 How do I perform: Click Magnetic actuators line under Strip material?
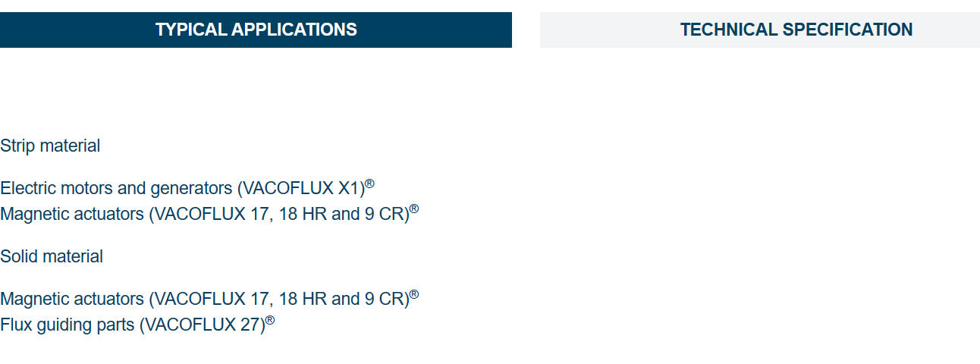(x=209, y=213)
